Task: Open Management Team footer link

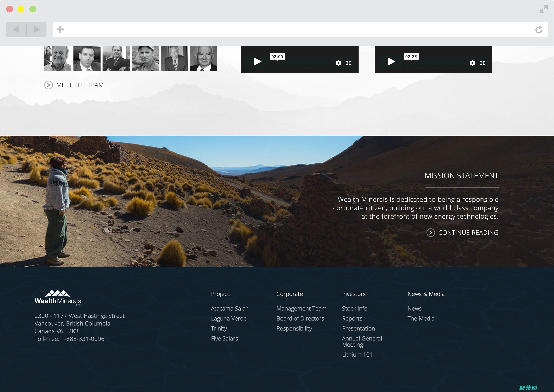Action: pyautogui.click(x=301, y=308)
